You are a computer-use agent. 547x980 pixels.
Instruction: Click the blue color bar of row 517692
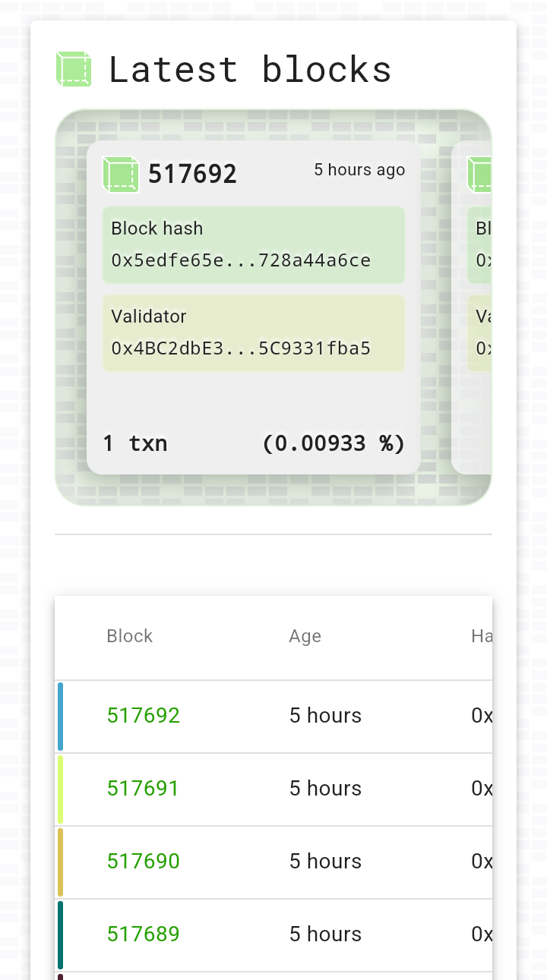[61, 717]
